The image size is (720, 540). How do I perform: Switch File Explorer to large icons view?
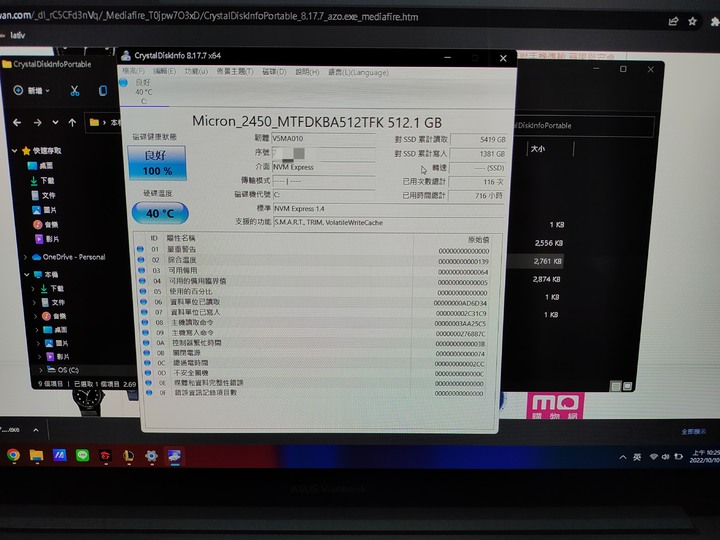coord(627,386)
